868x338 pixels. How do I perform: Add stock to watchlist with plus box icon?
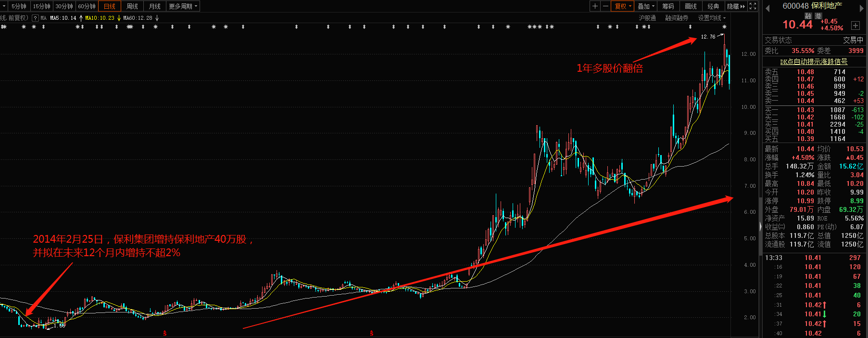coord(855,26)
